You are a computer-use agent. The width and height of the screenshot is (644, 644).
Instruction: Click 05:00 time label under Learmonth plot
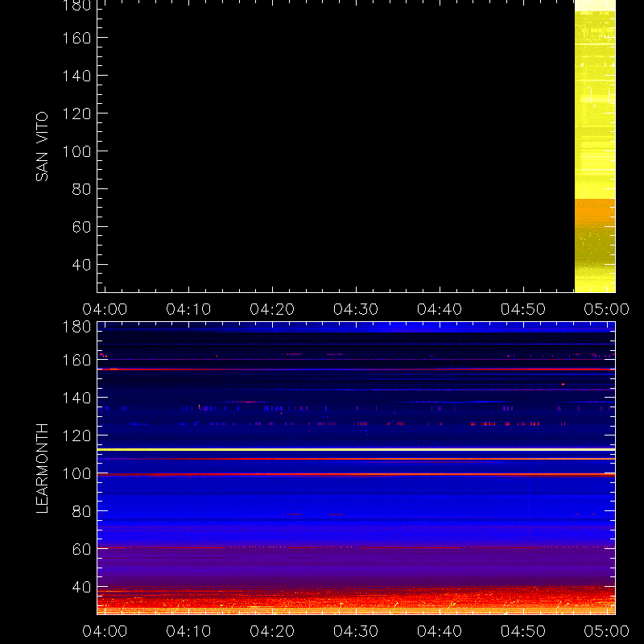pyautogui.click(x=607, y=631)
